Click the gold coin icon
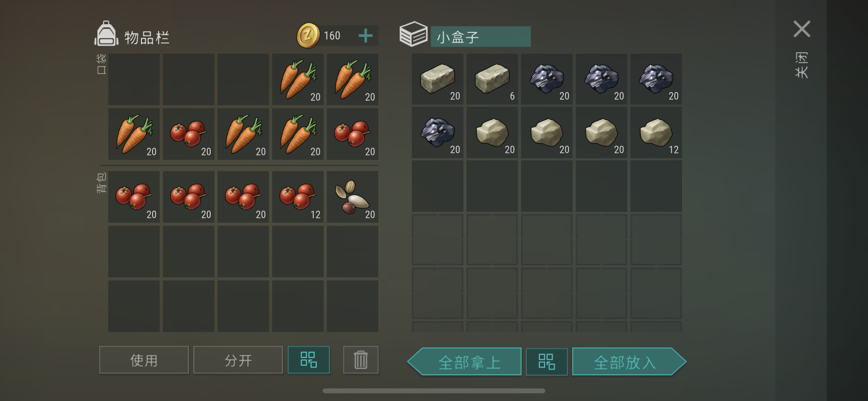868x401 pixels. click(x=308, y=35)
